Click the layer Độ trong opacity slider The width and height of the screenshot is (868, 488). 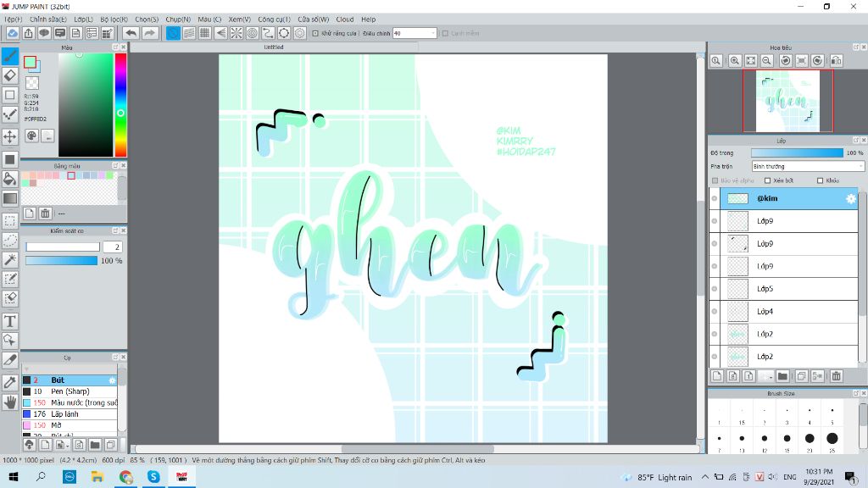click(797, 152)
